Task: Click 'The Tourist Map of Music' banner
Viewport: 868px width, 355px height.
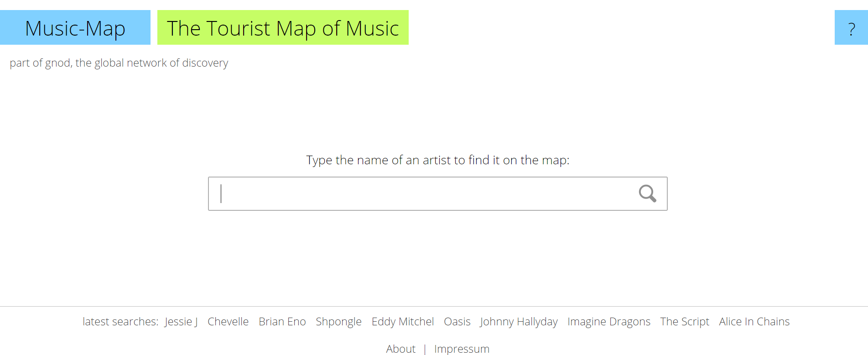Action: tap(283, 28)
